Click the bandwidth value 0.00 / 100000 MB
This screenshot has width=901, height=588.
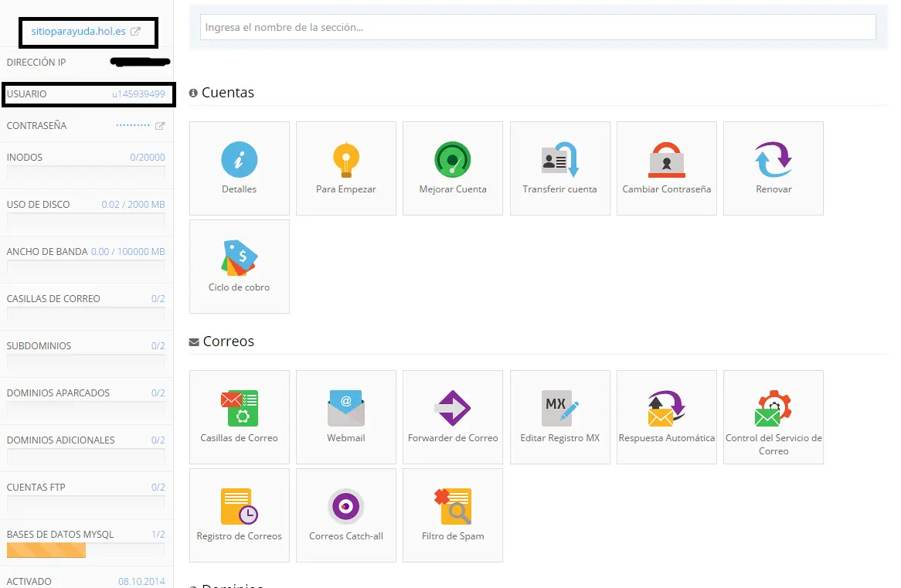[x=128, y=251]
